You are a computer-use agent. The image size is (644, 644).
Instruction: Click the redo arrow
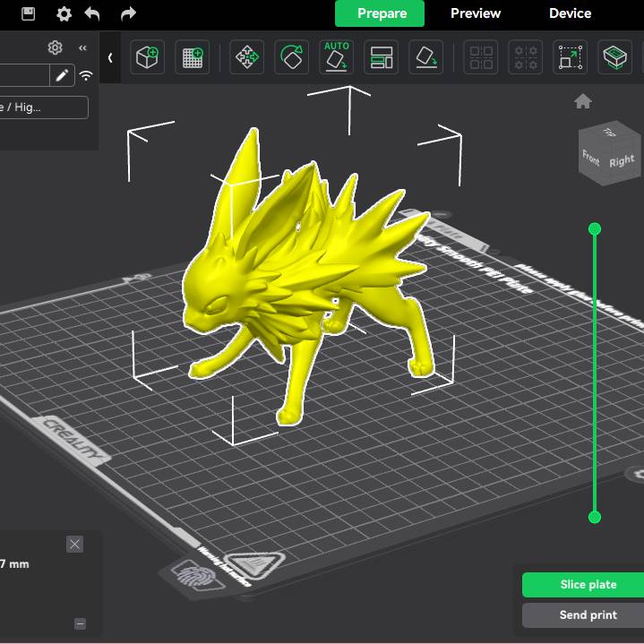(x=128, y=14)
